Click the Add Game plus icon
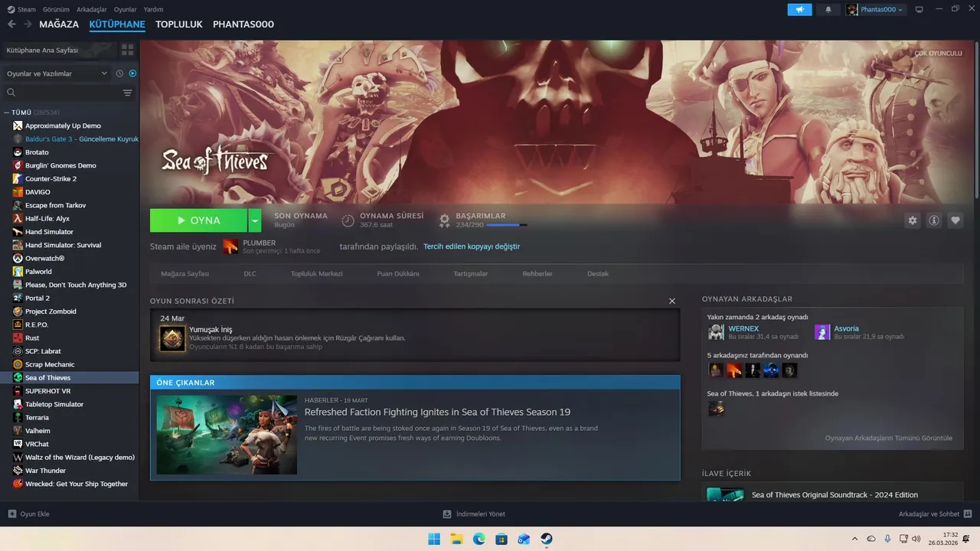The height and width of the screenshot is (551, 980). (11, 514)
